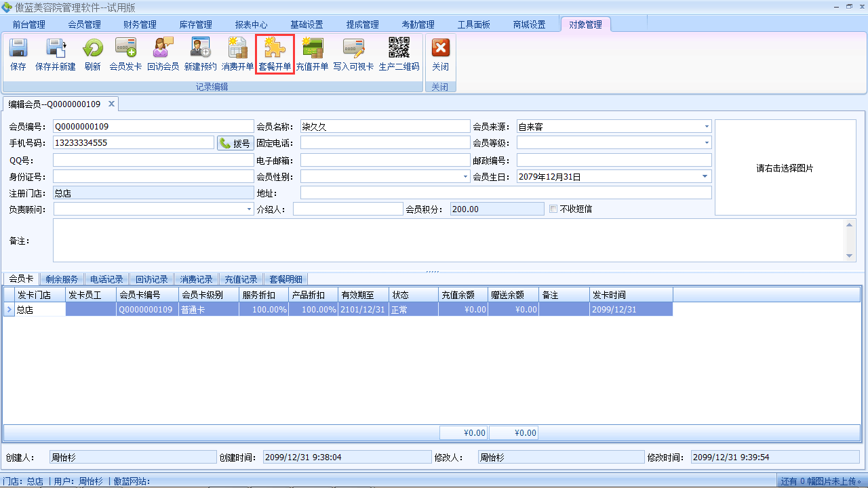
Task: Expand the 会员性别 dropdown
Action: click(x=465, y=177)
